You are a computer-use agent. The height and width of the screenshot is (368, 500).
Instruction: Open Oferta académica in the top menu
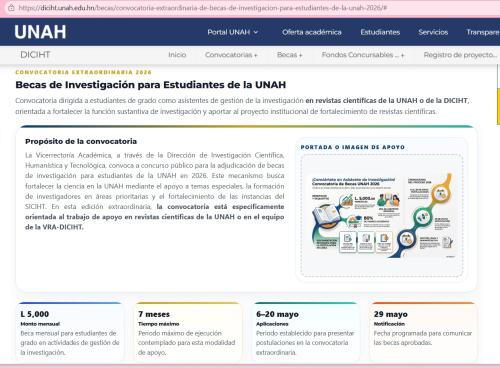pos(312,32)
